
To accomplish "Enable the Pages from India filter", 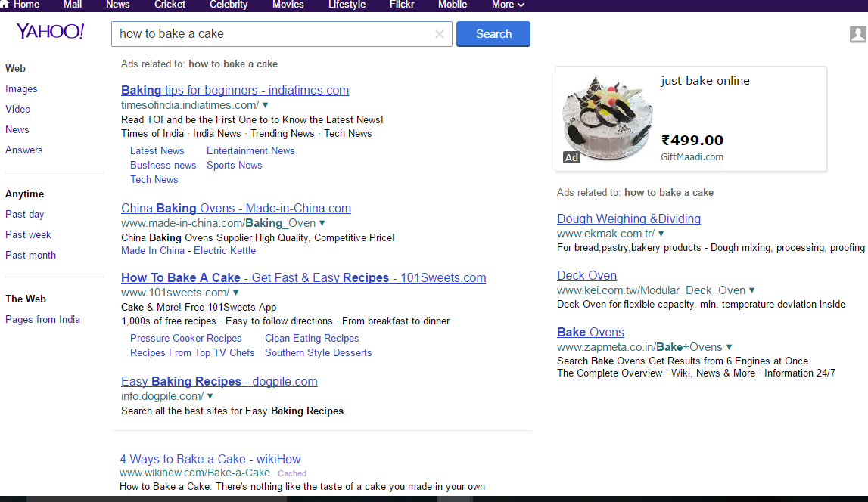I will [42, 319].
